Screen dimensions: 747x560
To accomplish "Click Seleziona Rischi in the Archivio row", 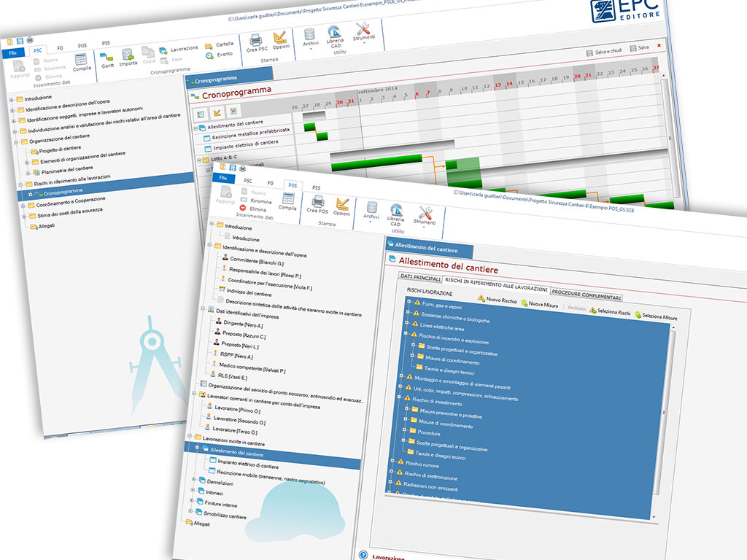I will (593, 310).
